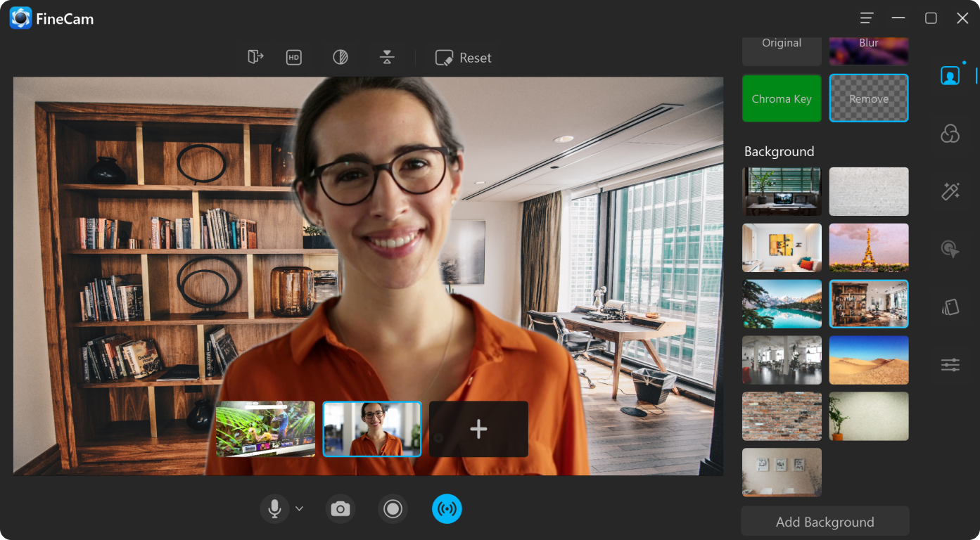Open the filters panel with overlapping circles icon
Viewport: 980px width, 540px height.
click(x=950, y=134)
